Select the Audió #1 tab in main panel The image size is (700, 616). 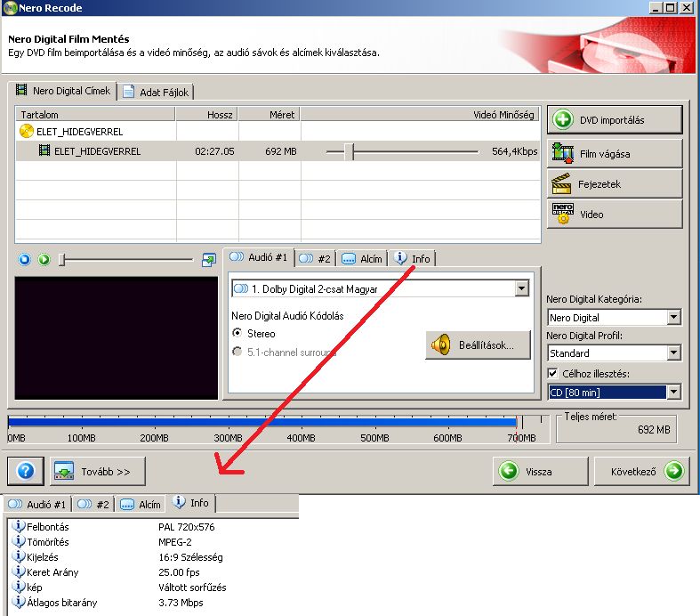click(x=259, y=257)
